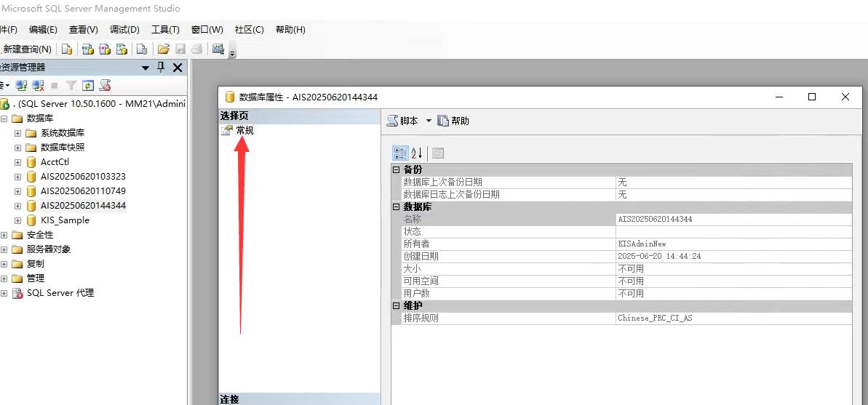Click the XMLA query toolbar icon
Screen dimensions: 868x405
(x=122, y=49)
